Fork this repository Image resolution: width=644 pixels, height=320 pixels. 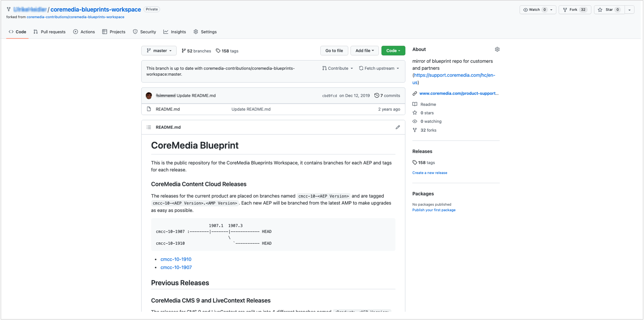point(575,10)
